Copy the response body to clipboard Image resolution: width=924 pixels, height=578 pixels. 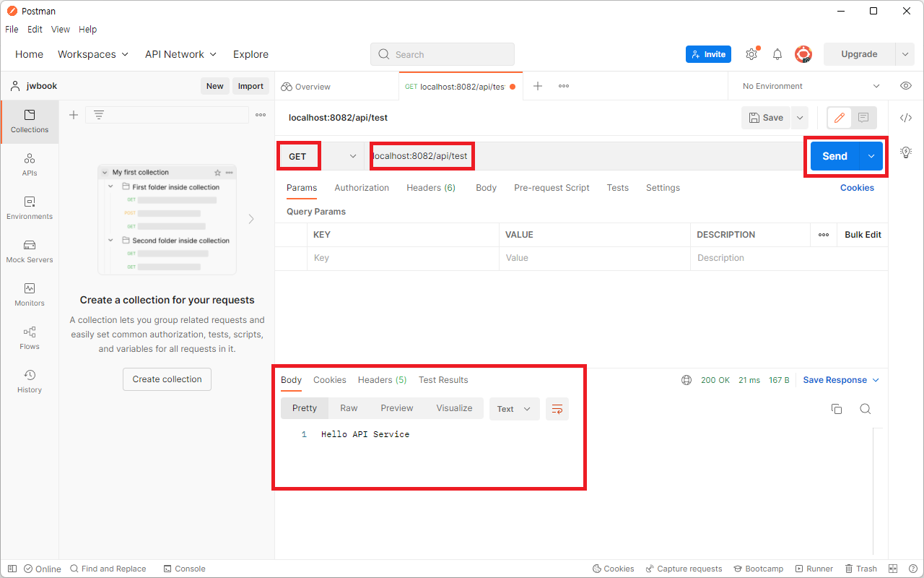tap(837, 409)
